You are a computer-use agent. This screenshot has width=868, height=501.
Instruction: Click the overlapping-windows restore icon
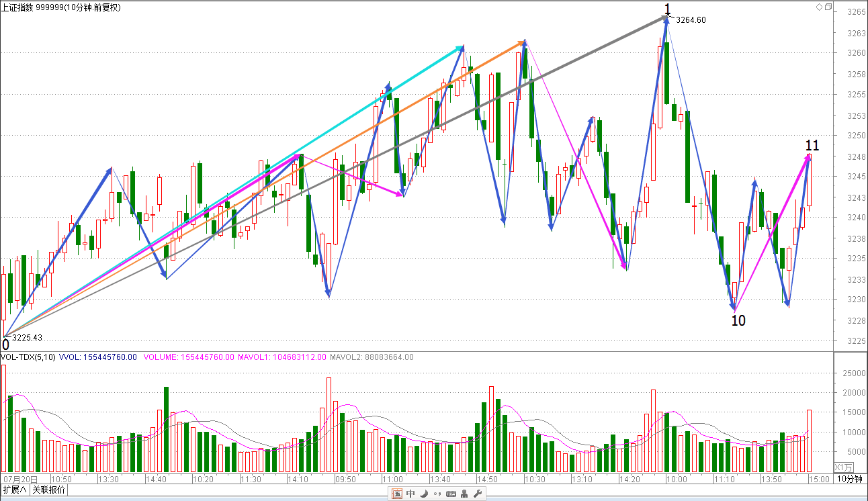click(828, 7)
